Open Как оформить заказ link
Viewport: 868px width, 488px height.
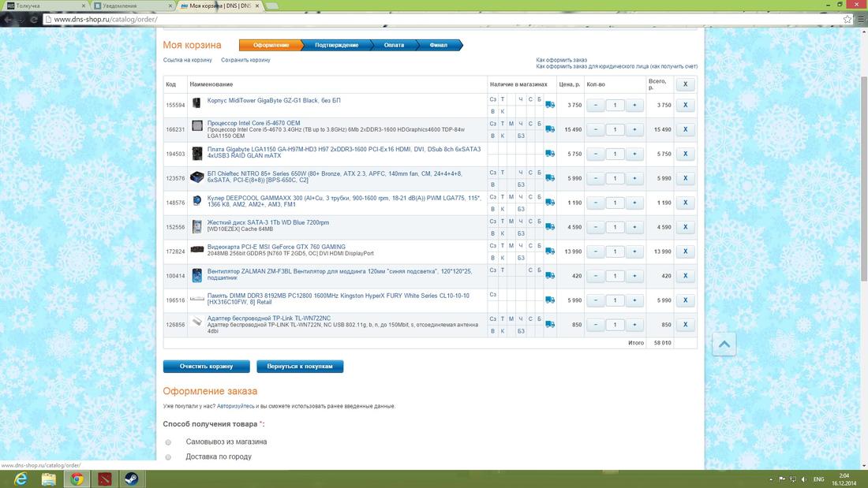pyautogui.click(x=561, y=60)
